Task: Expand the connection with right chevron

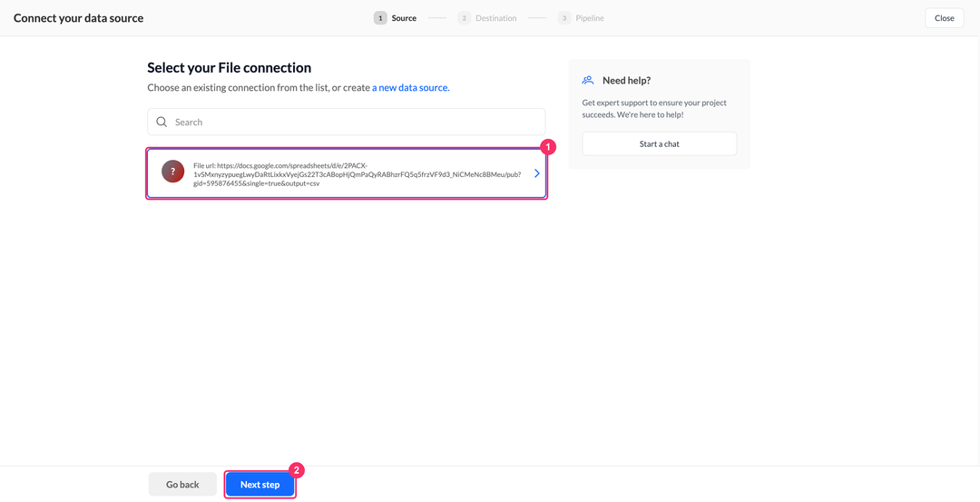Action: click(537, 173)
